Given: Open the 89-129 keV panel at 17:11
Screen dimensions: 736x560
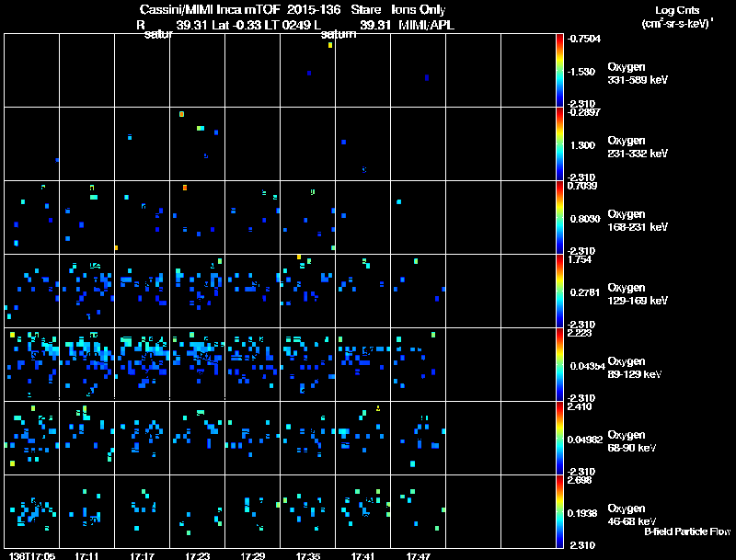Looking at the screenshot, I should click(x=86, y=364).
